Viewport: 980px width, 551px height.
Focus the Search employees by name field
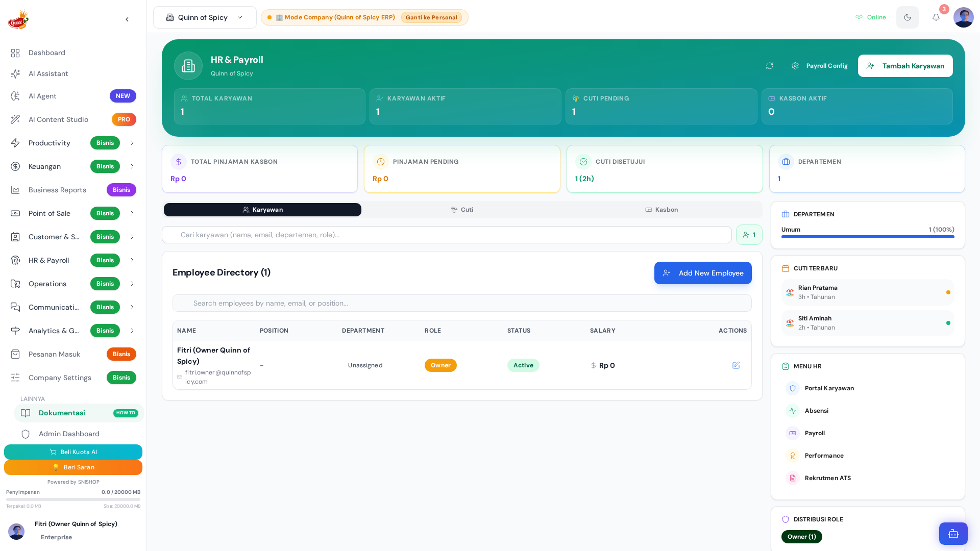tap(462, 303)
